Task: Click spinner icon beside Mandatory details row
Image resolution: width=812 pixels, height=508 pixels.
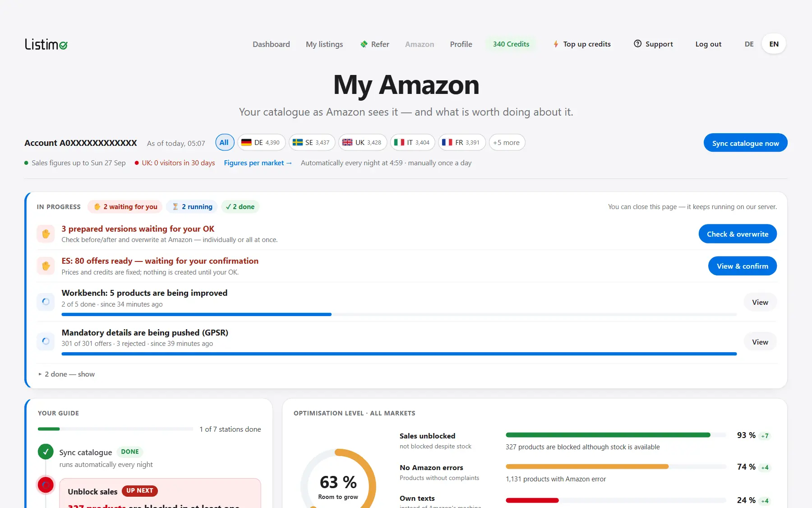Action: (46, 341)
